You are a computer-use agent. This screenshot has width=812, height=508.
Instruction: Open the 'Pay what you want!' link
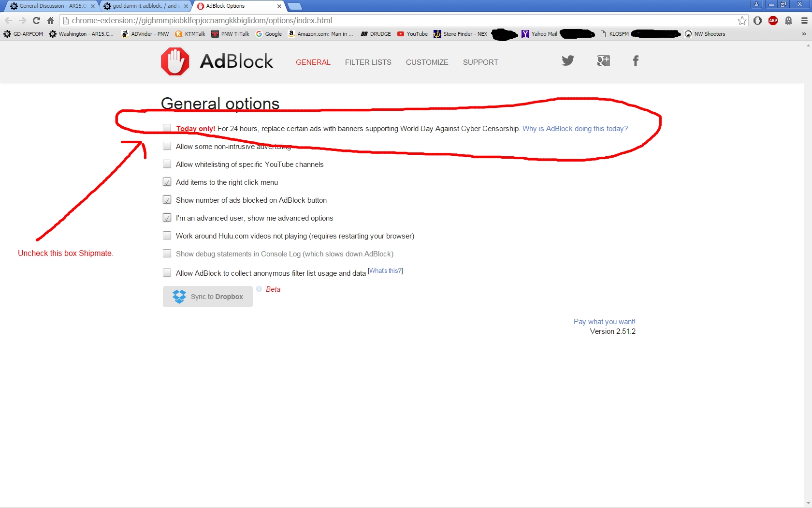click(x=605, y=322)
